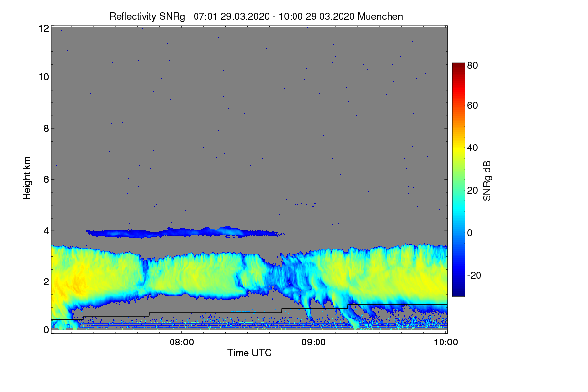Click the y-axis tick label 8

point(46,128)
